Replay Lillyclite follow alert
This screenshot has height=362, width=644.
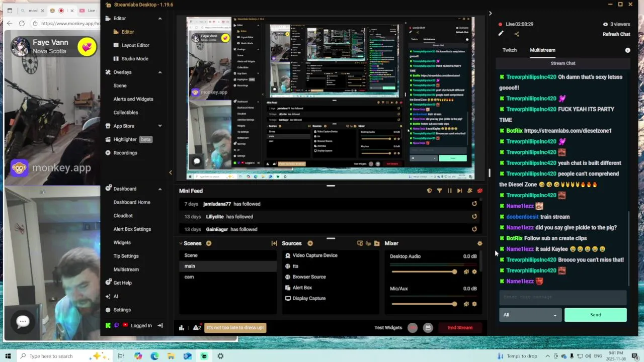pos(474,217)
